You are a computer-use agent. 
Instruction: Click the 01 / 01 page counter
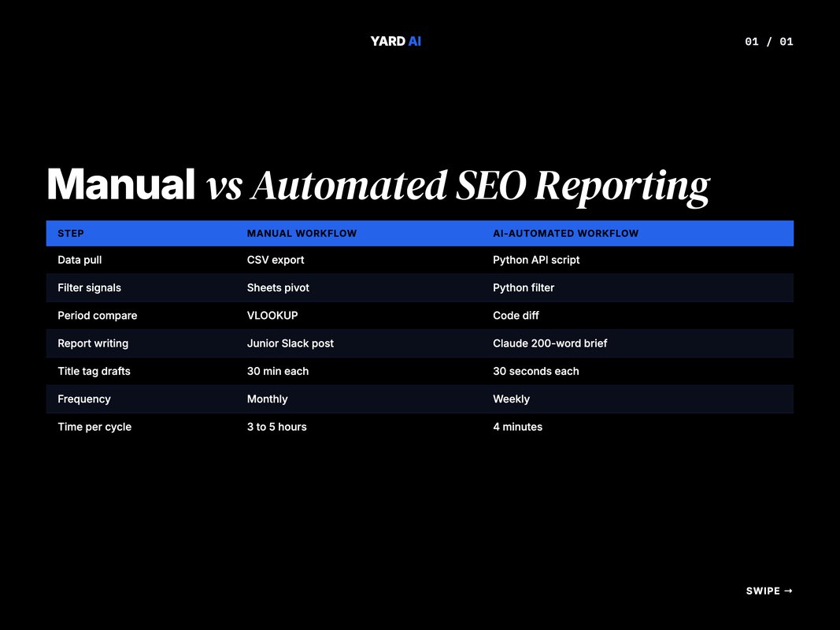coord(768,42)
